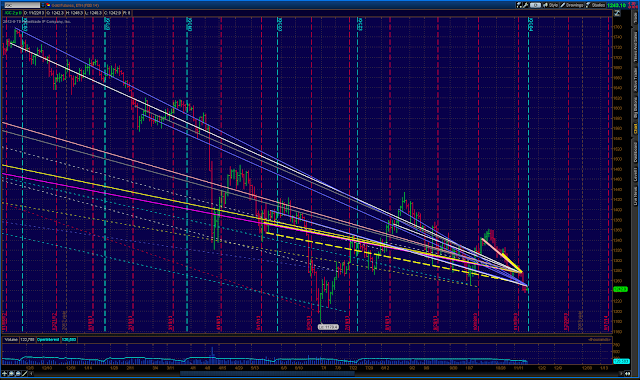Viewport: 640px width, 380px height.
Task: Open the timeframe aggregation button in toolbar
Action: (535, 5)
